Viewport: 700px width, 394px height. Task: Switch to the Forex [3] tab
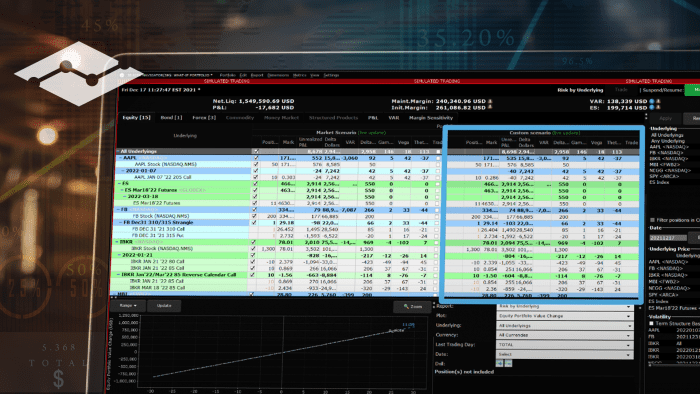(x=204, y=118)
